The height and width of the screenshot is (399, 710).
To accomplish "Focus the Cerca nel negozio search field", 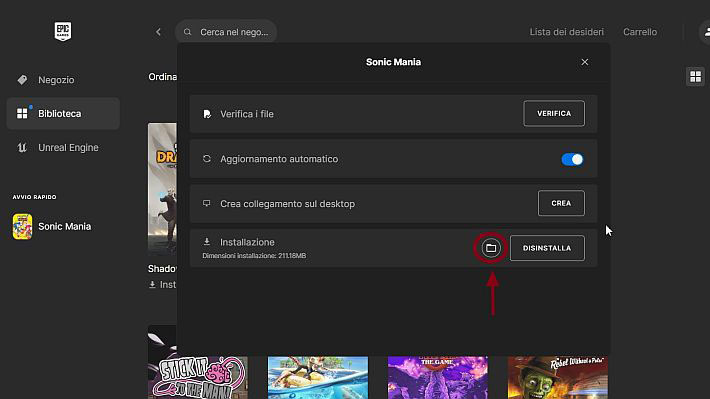I will [226, 32].
